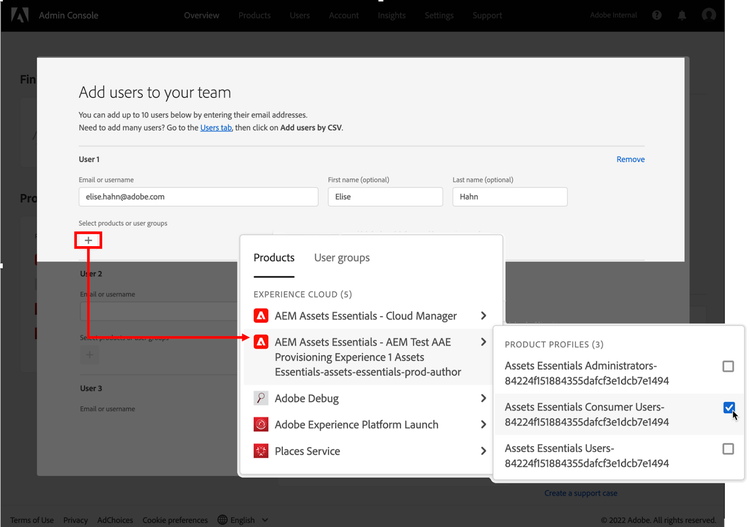
Task: Click the Last name field with Hahn
Action: [510, 197]
